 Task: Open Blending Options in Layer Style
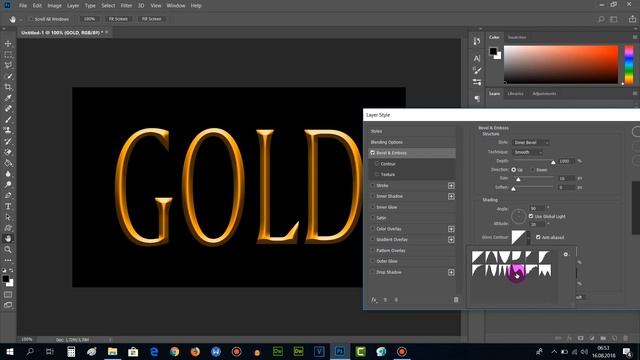tap(412, 142)
